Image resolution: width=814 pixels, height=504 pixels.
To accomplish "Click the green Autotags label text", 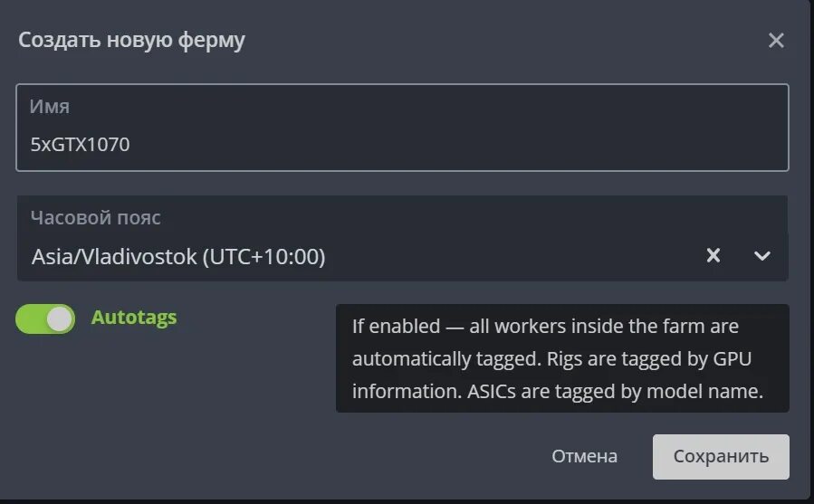I will click(x=134, y=317).
